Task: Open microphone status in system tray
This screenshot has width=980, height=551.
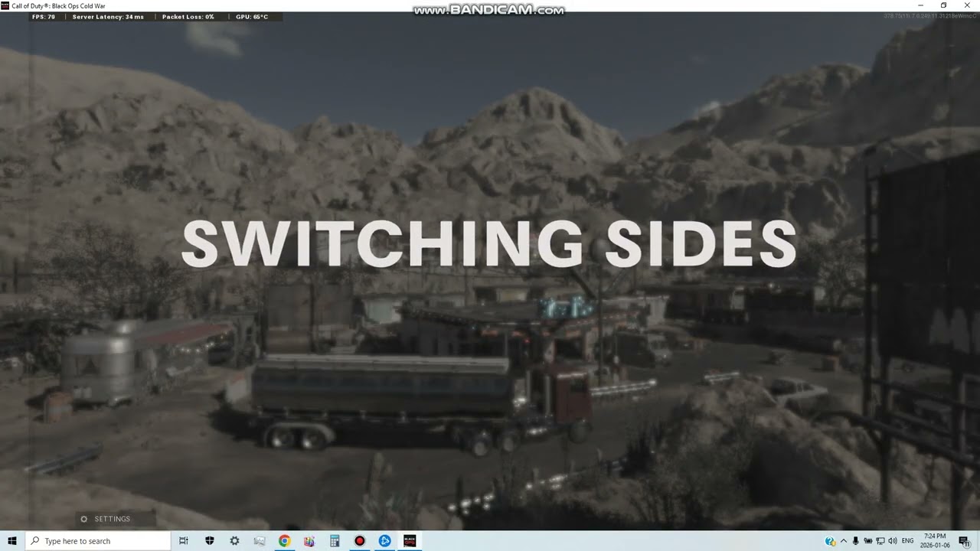Action: pos(856,541)
